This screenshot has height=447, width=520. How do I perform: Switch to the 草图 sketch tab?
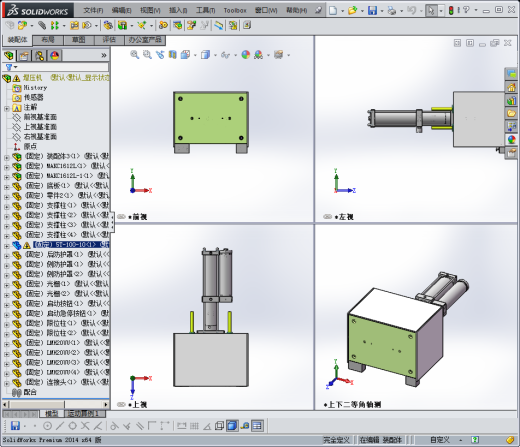tap(79, 40)
